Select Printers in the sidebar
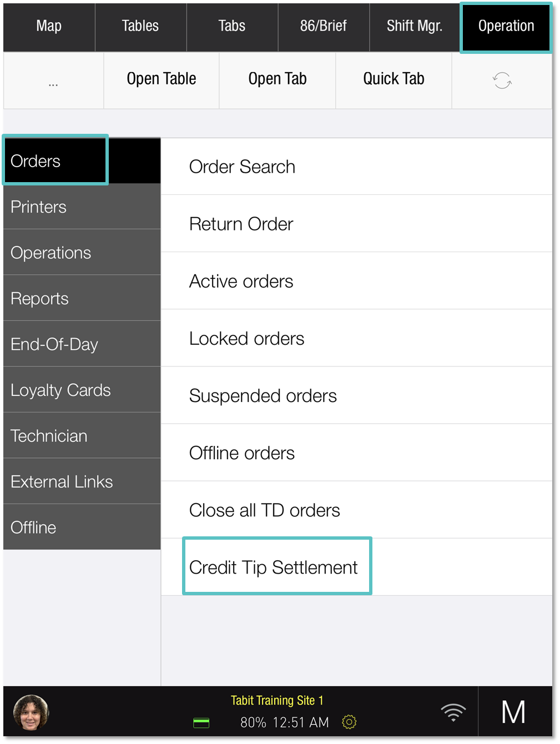 (x=82, y=207)
